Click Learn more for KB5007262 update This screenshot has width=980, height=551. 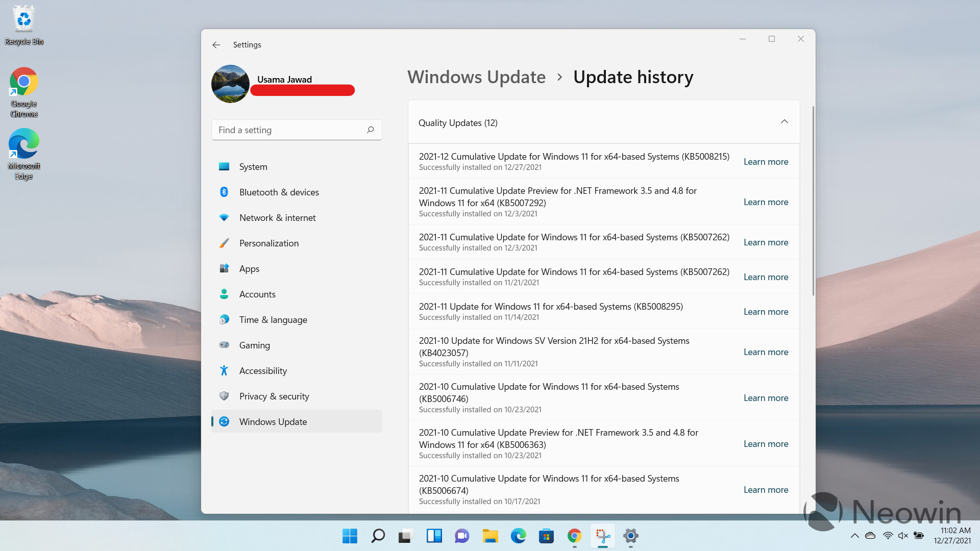point(765,241)
